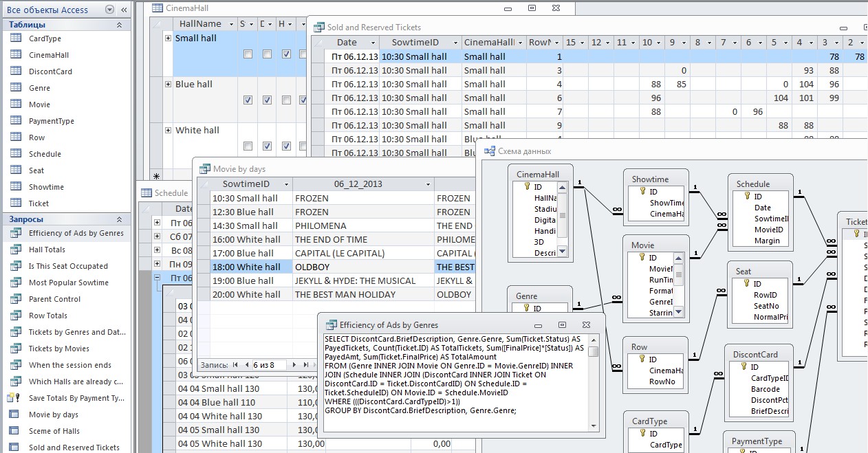Collapse the navigation pane with double-chevron button
868x453 pixels.
[124, 10]
